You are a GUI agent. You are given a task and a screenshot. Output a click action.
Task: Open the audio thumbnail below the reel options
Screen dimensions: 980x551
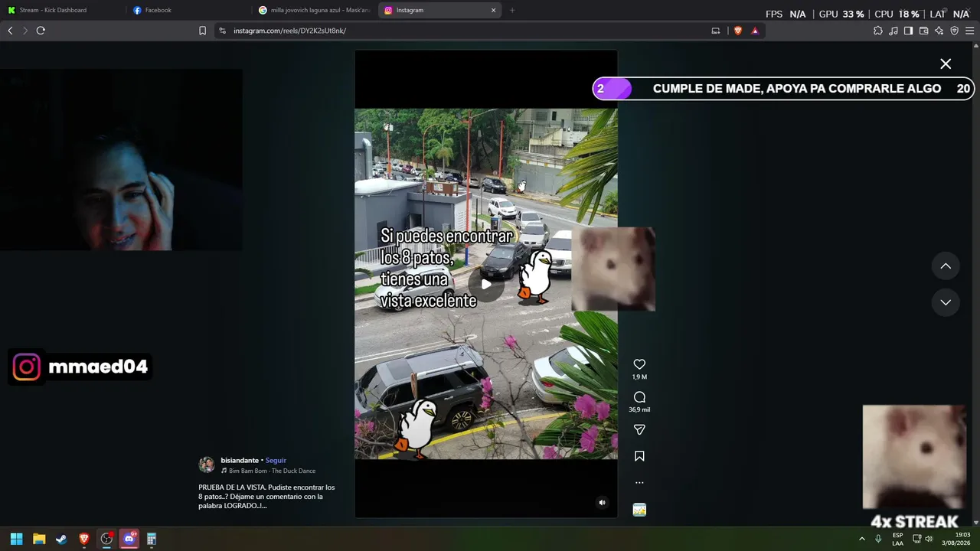coord(639,510)
